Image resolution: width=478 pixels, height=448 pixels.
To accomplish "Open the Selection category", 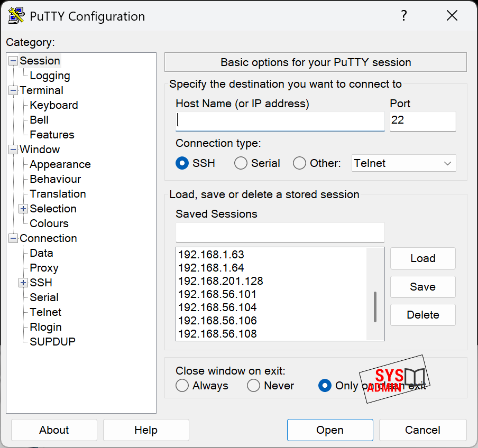I will [x=53, y=209].
